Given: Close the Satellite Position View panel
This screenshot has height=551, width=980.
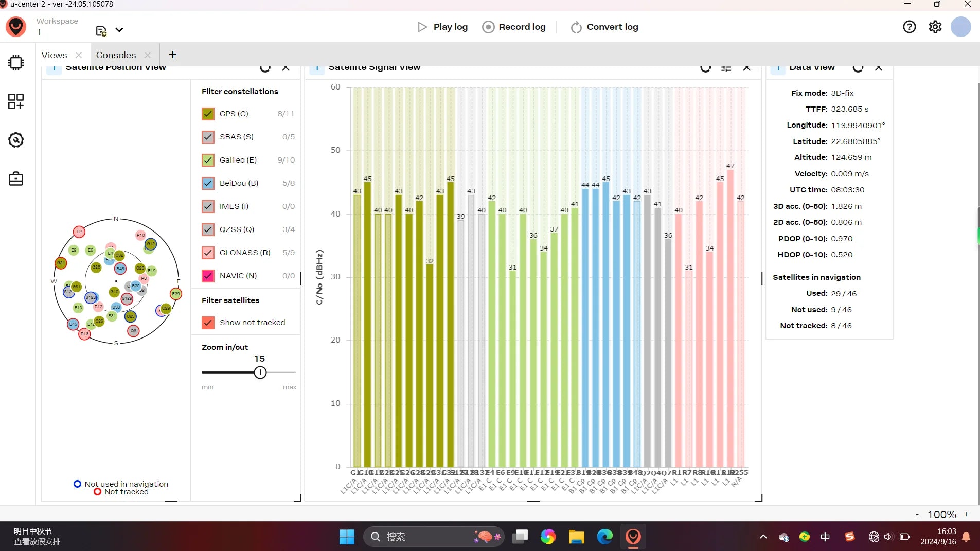Looking at the screenshot, I should [x=286, y=67].
